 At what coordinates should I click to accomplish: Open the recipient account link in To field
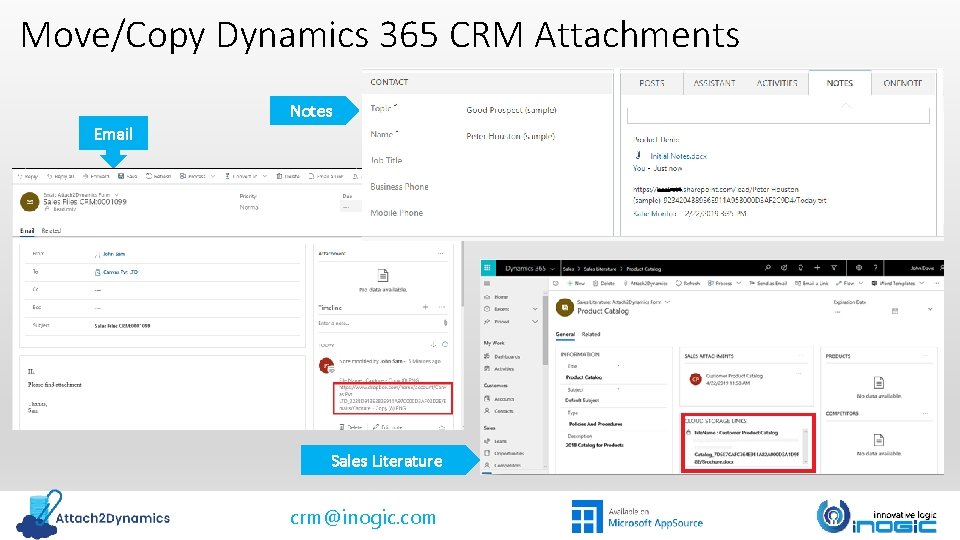[120, 272]
